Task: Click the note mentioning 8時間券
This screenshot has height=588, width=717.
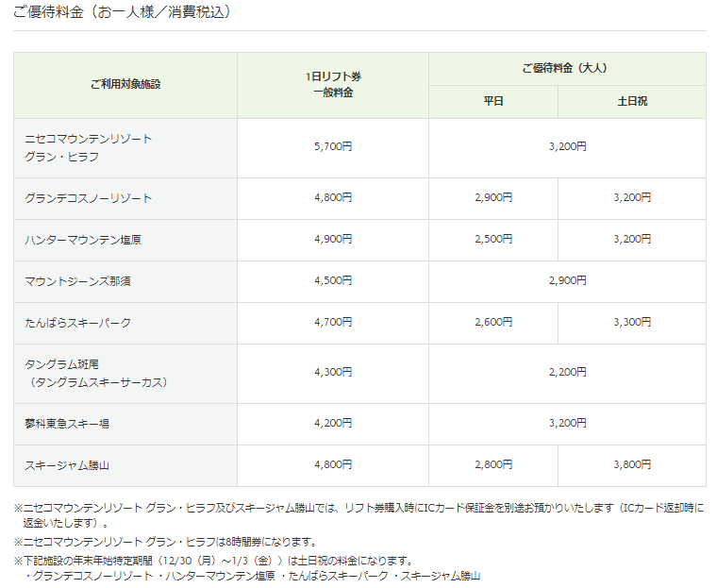Action: [x=165, y=543]
